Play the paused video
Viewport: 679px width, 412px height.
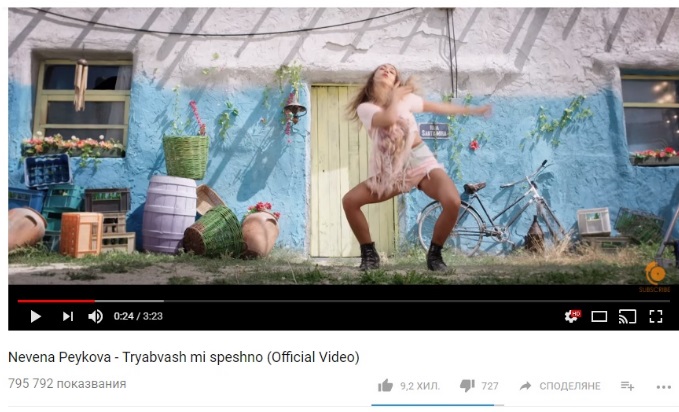tap(36, 317)
